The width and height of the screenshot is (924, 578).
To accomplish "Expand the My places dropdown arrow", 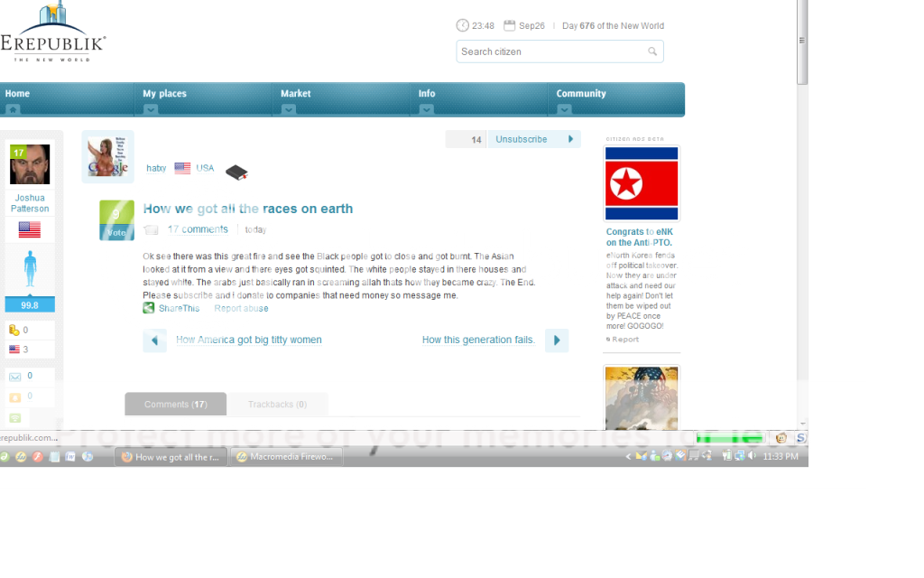I will 151,109.
